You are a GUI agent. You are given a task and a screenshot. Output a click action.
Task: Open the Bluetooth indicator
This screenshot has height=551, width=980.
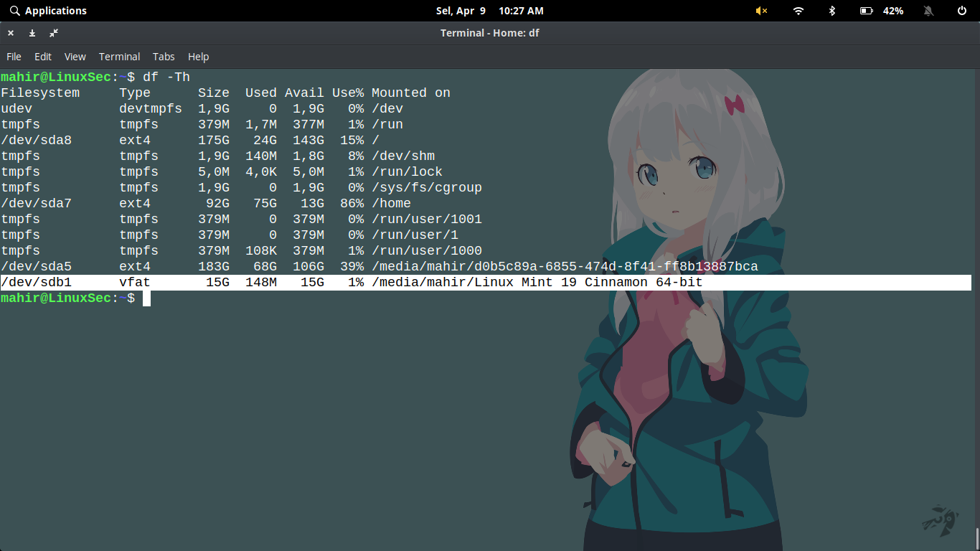[x=832, y=11]
